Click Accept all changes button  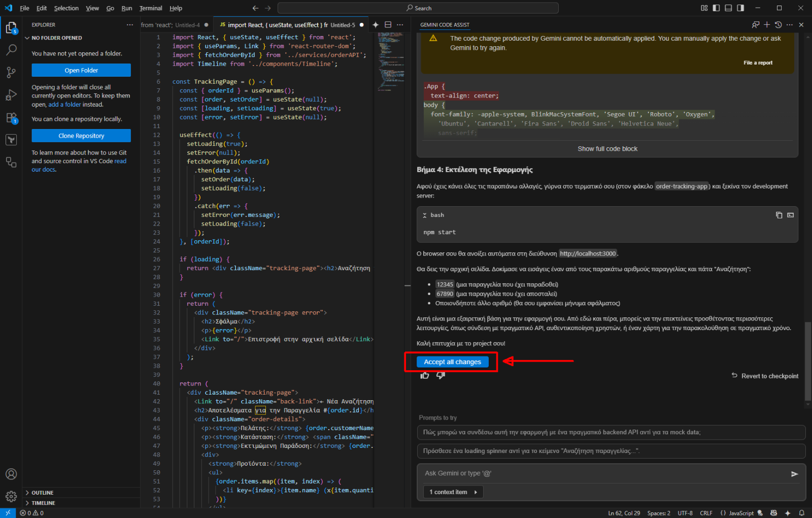pyautogui.click(x=452, y=362)
